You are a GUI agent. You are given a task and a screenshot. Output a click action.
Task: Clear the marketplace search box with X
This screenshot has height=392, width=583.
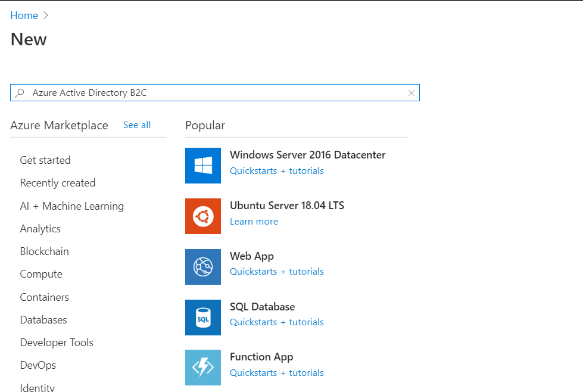[x=411, y=93]
